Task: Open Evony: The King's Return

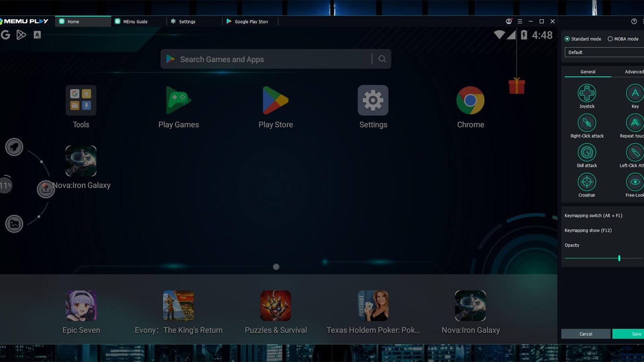Action: pyautogui.click(x=178, y=306)
